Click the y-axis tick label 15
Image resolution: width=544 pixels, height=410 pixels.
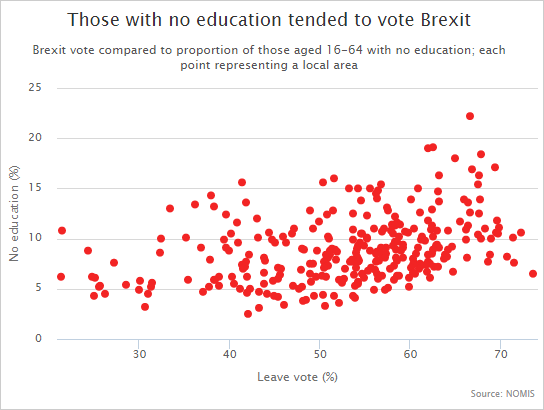pyautogui.click(x=35, y=188)
